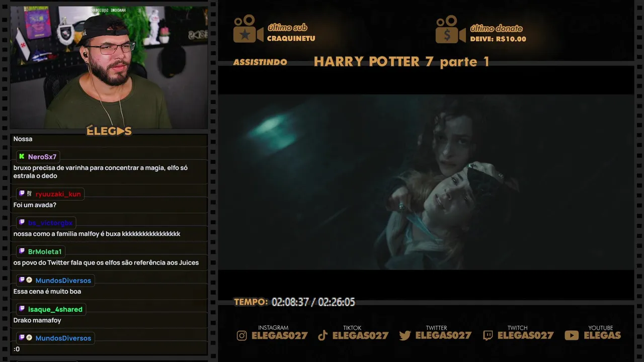Open the TikTok icon in footer
This screenshot has width=644, height=362.
323,335
